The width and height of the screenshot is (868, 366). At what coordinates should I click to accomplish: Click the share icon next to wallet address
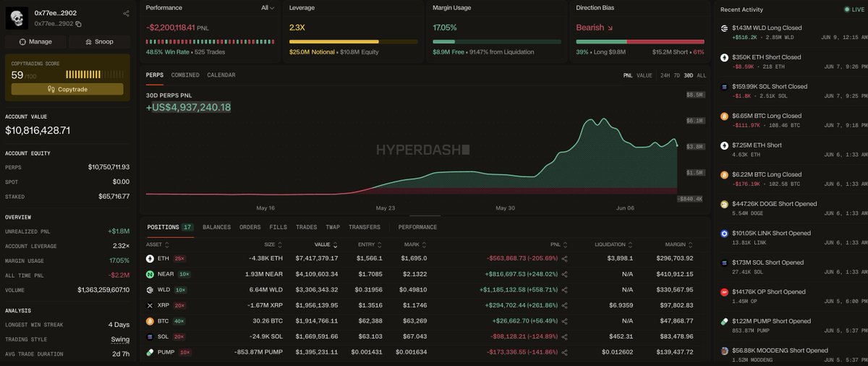(x=127, y=13)
